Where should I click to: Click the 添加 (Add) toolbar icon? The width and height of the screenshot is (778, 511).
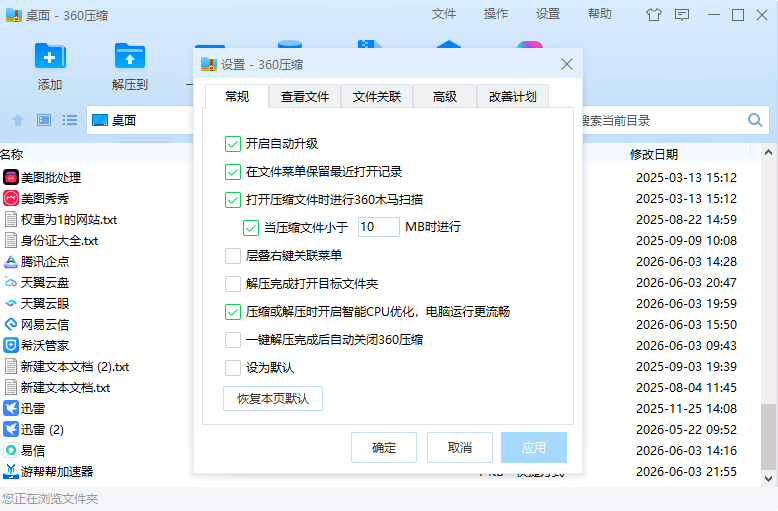click(50, 56)
